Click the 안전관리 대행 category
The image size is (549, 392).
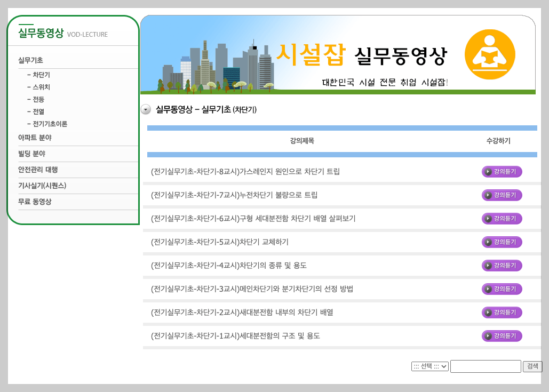tap(39, 170)
